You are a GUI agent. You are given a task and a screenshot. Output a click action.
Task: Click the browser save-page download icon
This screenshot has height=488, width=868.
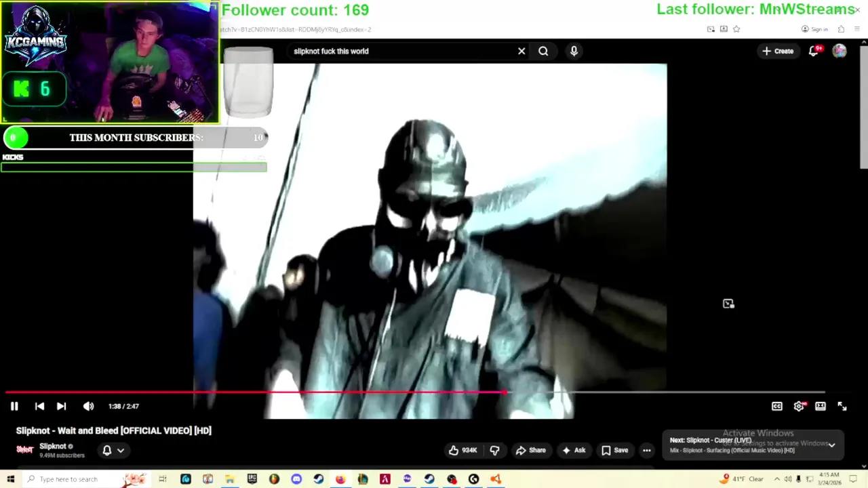(724, 29)
